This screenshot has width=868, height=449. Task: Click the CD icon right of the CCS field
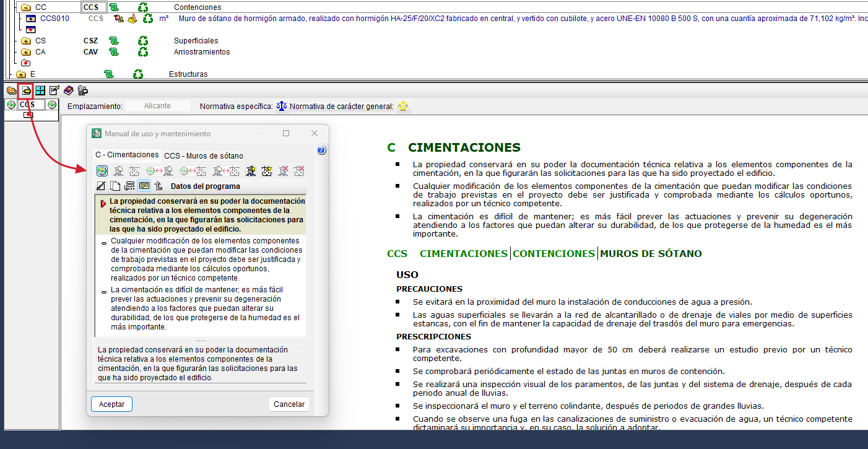(x=51, y=105)
